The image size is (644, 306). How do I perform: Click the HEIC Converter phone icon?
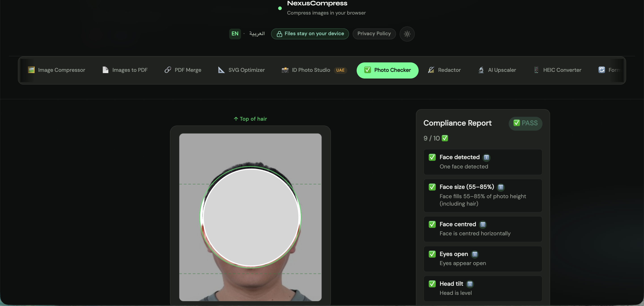(536, 70)
